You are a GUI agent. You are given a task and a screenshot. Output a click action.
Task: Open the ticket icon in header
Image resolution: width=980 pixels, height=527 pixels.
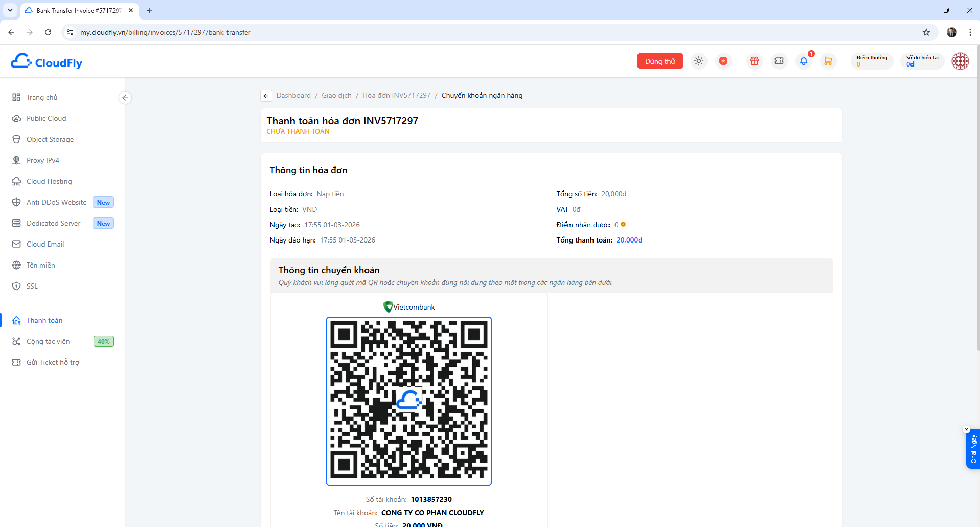pos(779,61)
